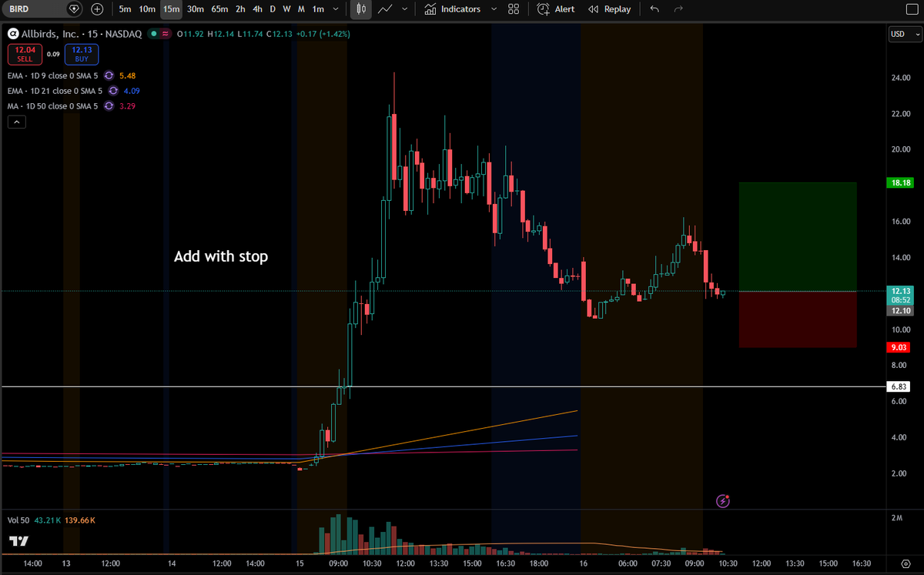Click the MA 1D 50 close legend text
Image resolution: width=924 pixels, height=575 pixels.
pos(53,106)
